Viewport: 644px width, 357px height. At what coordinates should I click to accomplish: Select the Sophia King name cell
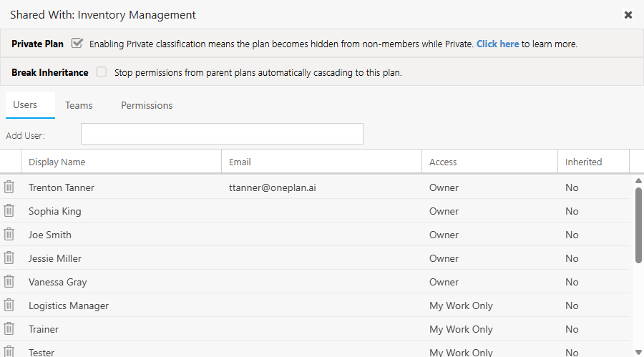tap(121, 211)
